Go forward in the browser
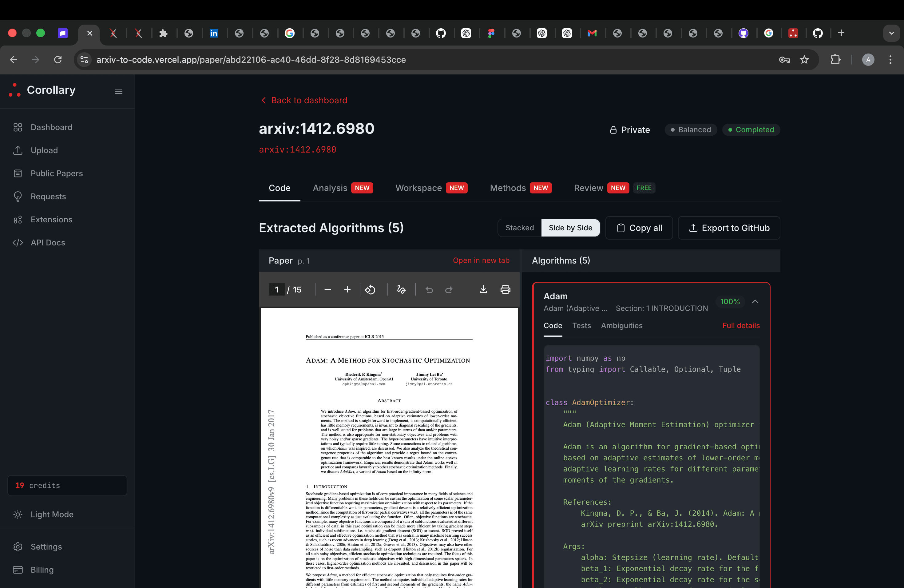The width and height of the screenshot is (904, 588). [x=35, y=60]
